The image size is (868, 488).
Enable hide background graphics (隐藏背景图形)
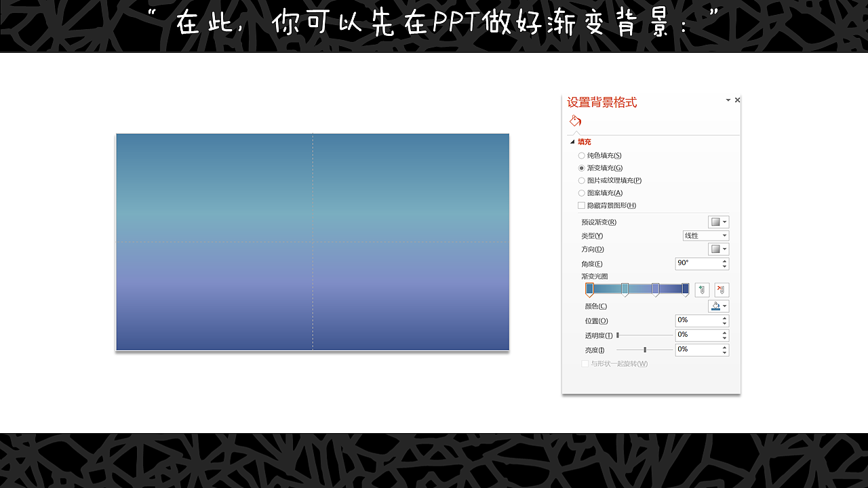581,205
